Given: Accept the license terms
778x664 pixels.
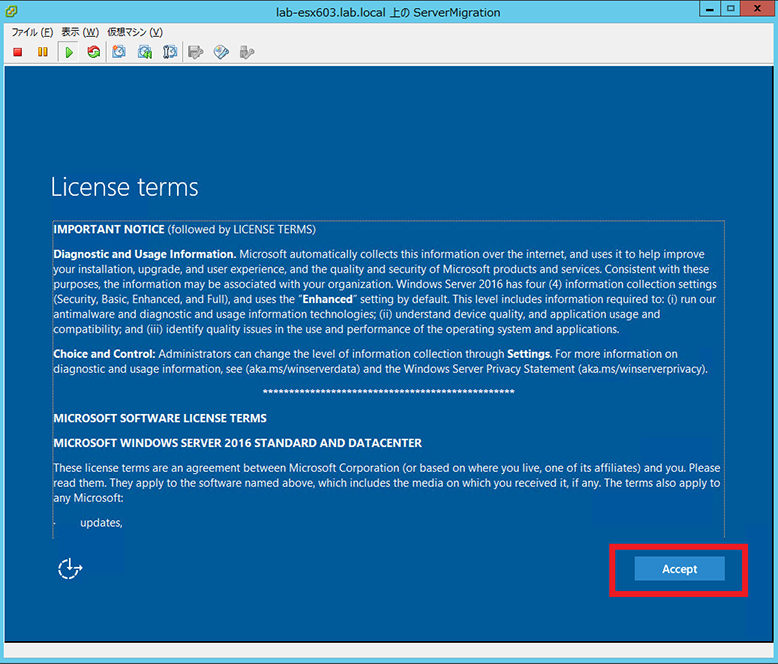Looking at the screenshot, I should click(679, 569).
